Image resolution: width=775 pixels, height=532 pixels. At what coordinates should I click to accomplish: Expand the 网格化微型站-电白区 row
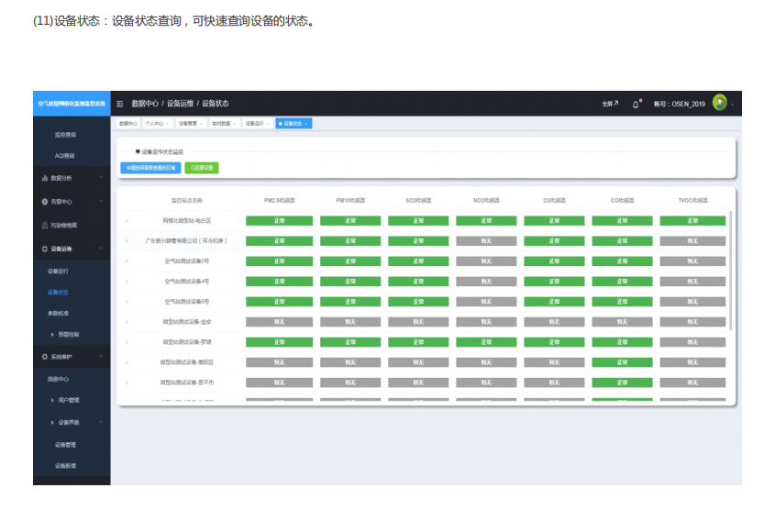pos(127,221)
